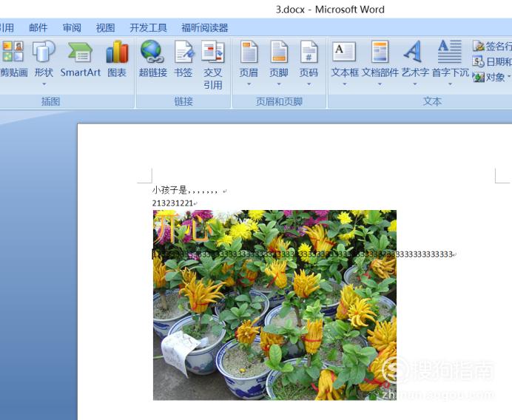Open the 福昕阅读器 ribbon tab
Image resolution: width=512 pixels, height=420 pixels.
tap(205, 28)
